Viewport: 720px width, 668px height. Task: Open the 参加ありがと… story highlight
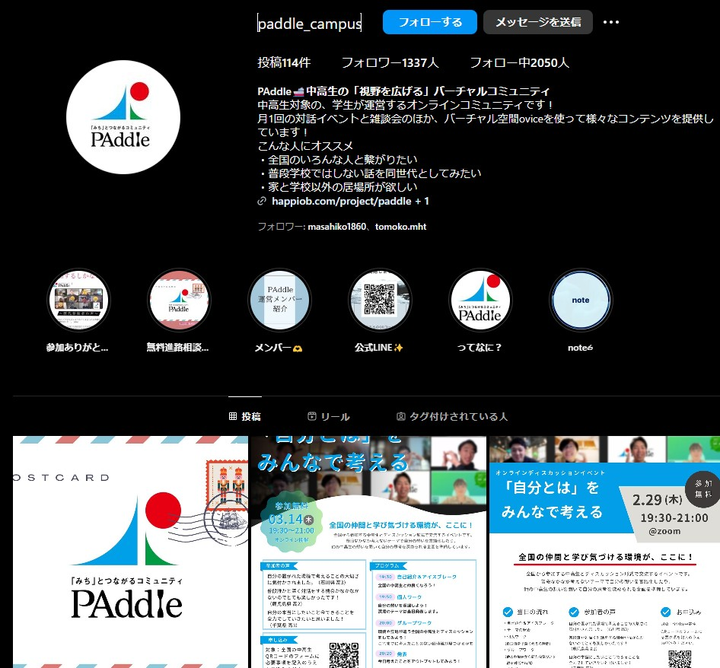79,300
